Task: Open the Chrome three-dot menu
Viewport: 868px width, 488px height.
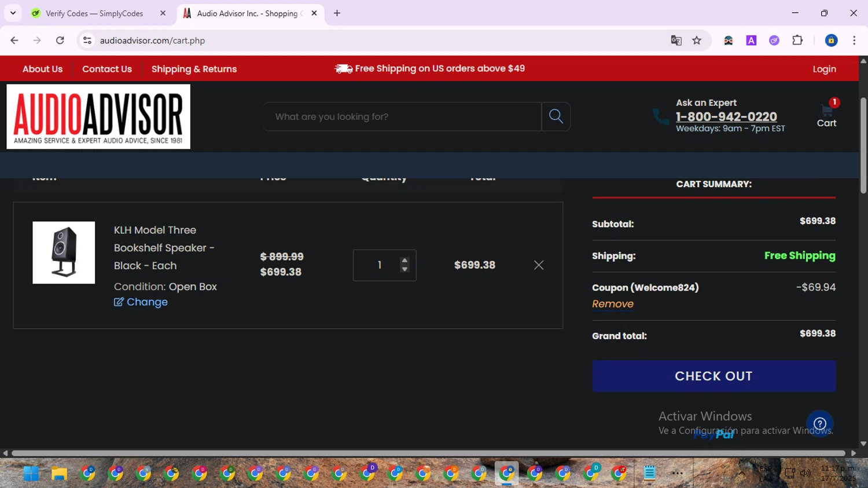Action: (854, 41)
